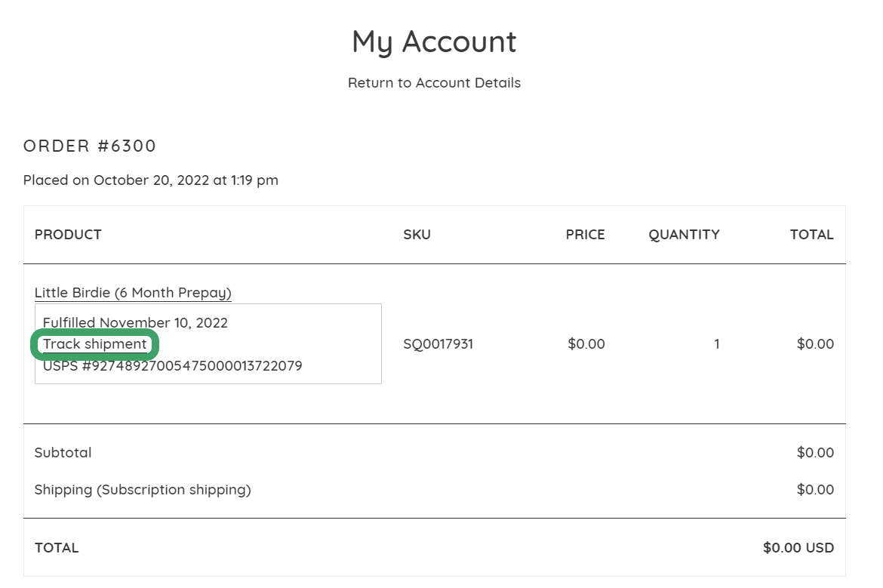Click the quantity value 1 in the item row
This screenshot has height=588, width=883.
coord(717,344)
